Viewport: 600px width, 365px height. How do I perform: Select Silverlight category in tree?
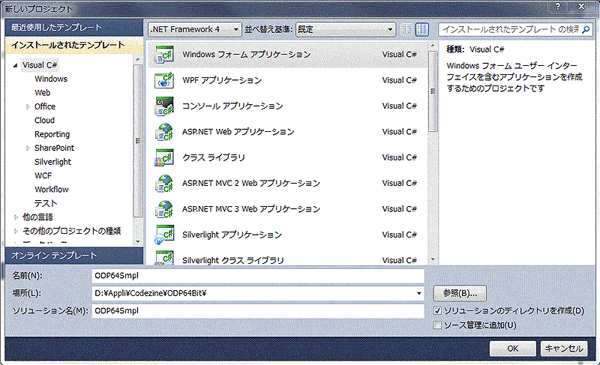[x=53, y=162]
